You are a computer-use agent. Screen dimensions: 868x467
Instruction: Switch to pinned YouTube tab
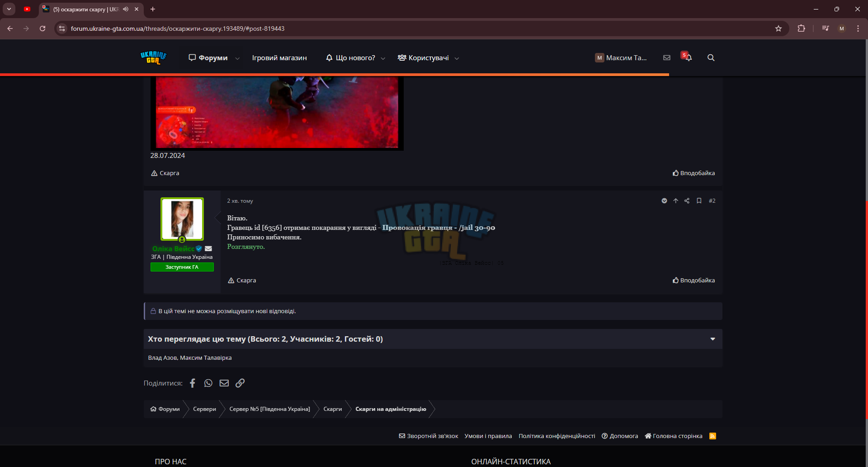coord(27,9)
